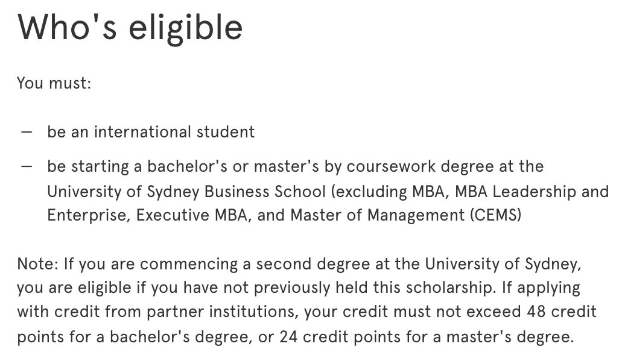Select the "be an international student" list item

(151, 132)
